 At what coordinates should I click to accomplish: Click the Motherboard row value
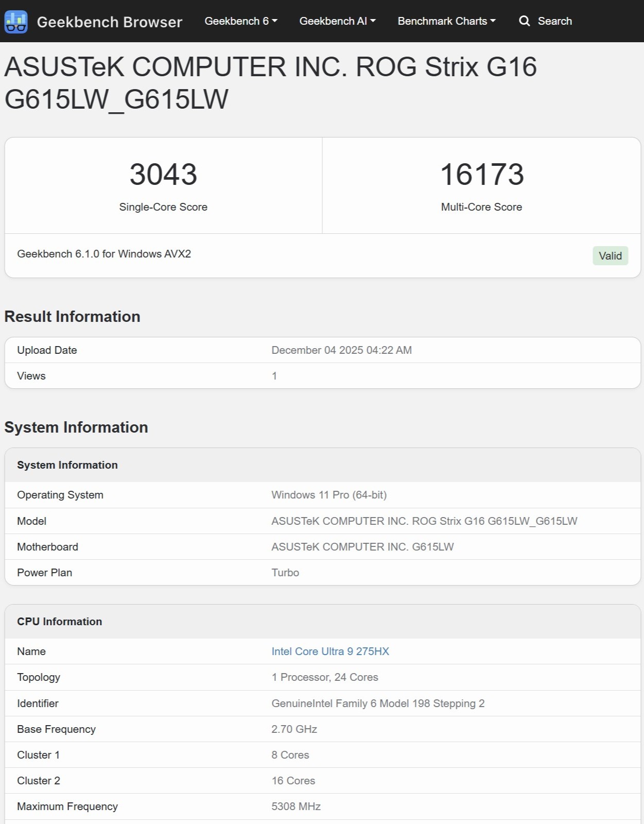[x=362, y=547]
